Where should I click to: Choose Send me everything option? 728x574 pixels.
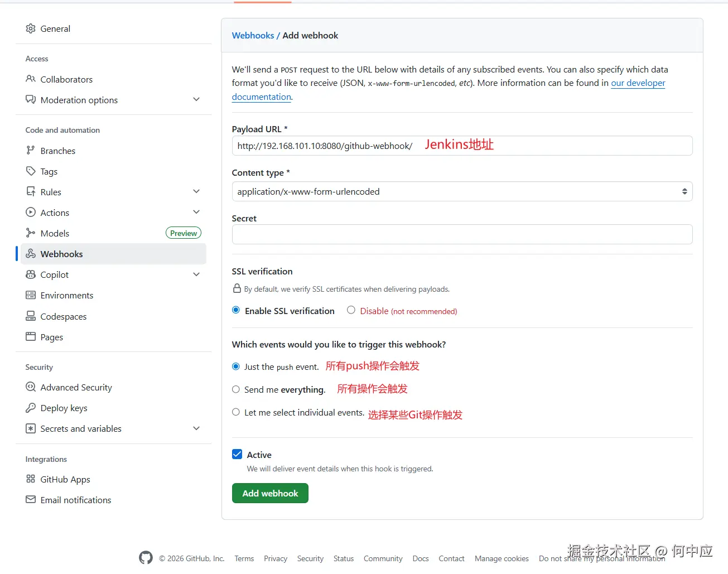click(x=236, y=389)
